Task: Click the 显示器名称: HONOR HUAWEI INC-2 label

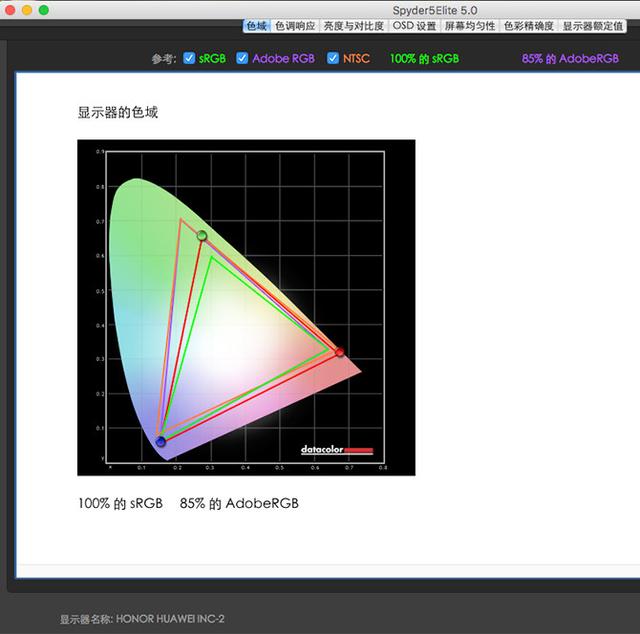Action: (142, 619)
